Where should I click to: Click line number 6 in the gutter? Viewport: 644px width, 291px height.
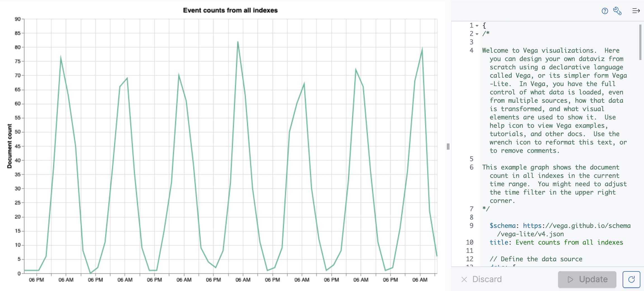pyautogui.click(x=471, y=167)
